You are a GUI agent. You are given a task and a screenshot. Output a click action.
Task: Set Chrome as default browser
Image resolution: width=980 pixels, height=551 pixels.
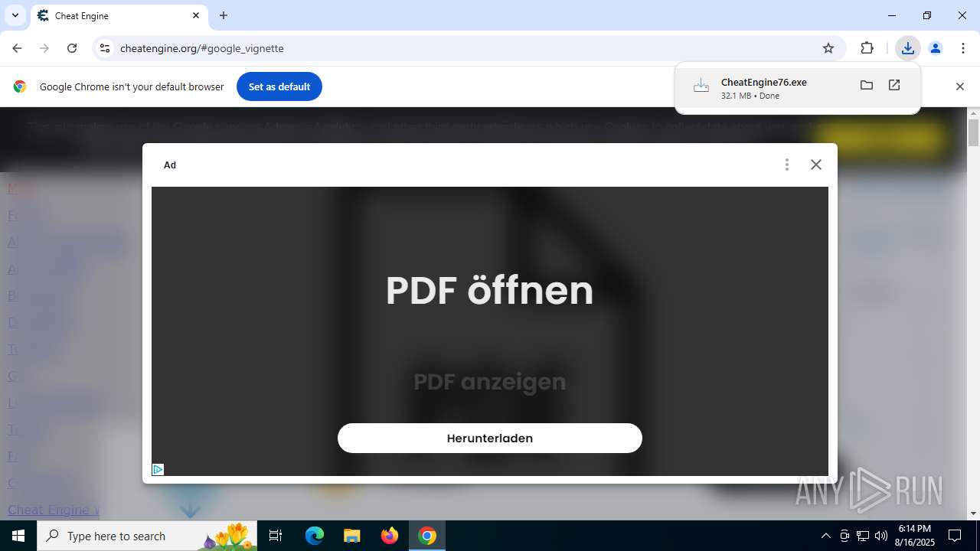tap(279, 86)
